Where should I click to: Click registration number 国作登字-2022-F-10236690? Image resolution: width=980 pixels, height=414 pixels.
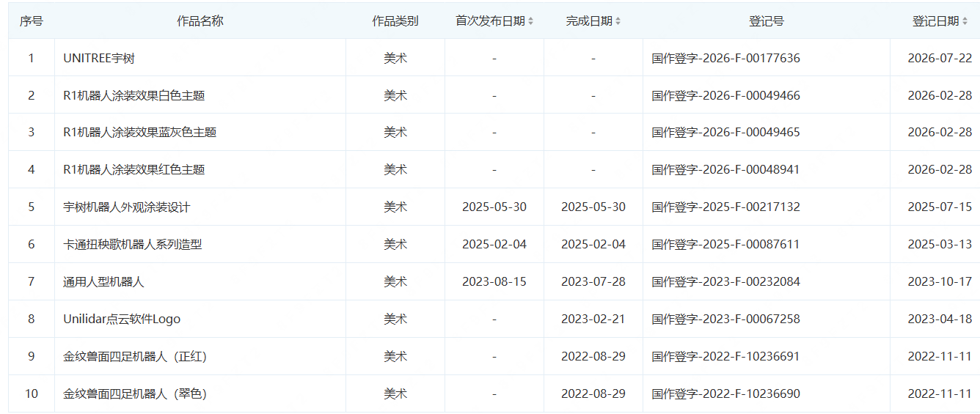(726, 393)
